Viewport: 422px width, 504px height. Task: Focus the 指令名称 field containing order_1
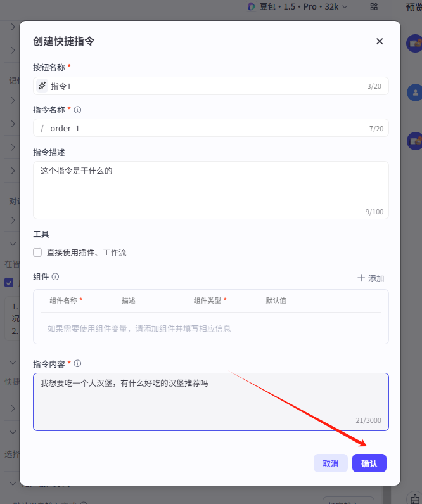(x=203, y=129)
